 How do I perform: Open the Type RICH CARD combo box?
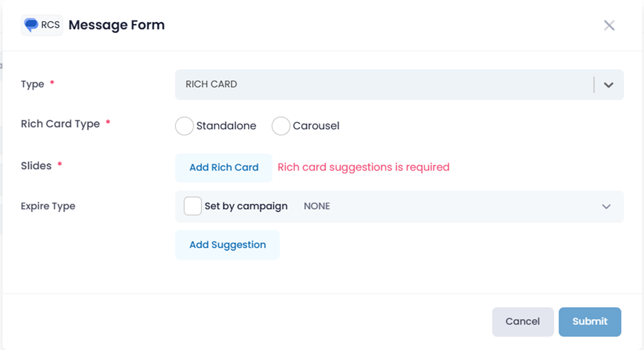(383, 84)
